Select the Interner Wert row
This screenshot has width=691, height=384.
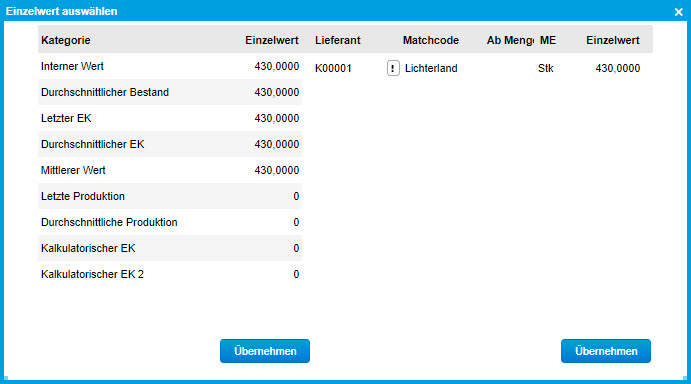click(x=170, y=66)
